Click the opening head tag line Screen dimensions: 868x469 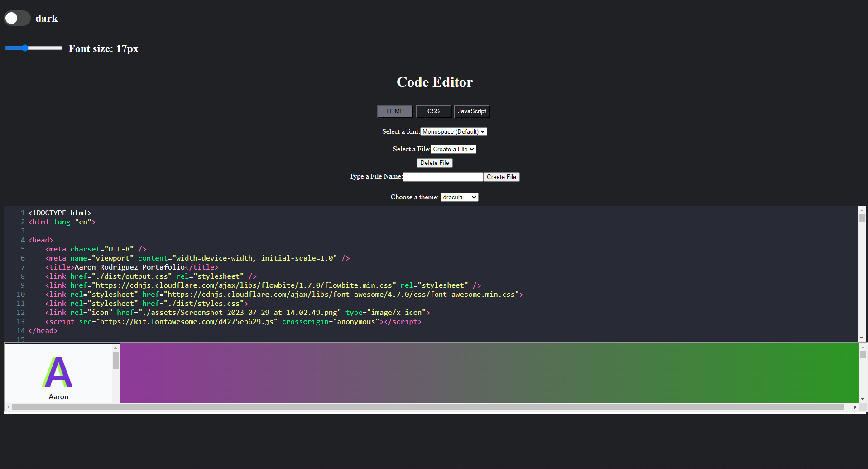pyautogui.click(x=41, y=240)
